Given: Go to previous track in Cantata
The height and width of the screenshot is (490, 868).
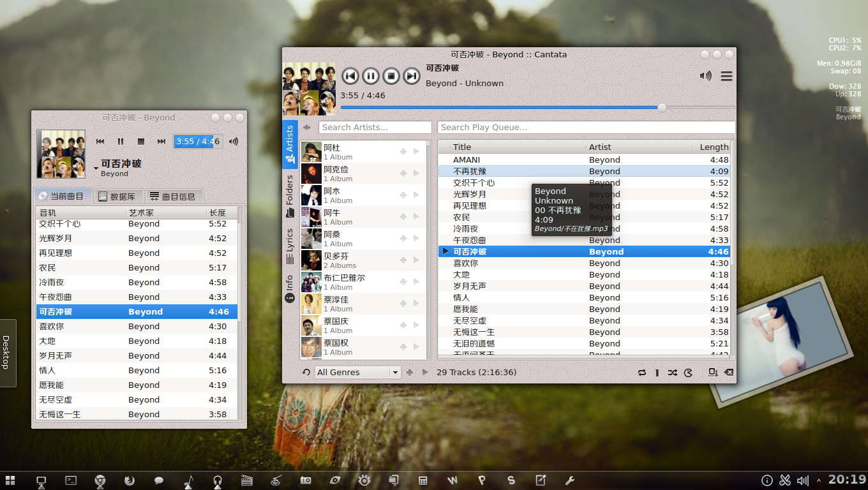Looking at the screenshot, I should pyautogui.click(x=350, y=77).
